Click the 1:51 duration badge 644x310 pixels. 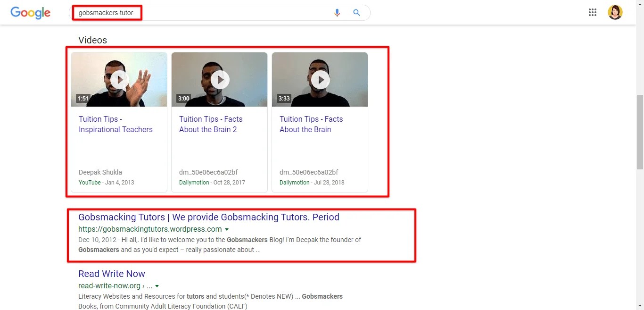pyautogui.click(x=83, y=99)
